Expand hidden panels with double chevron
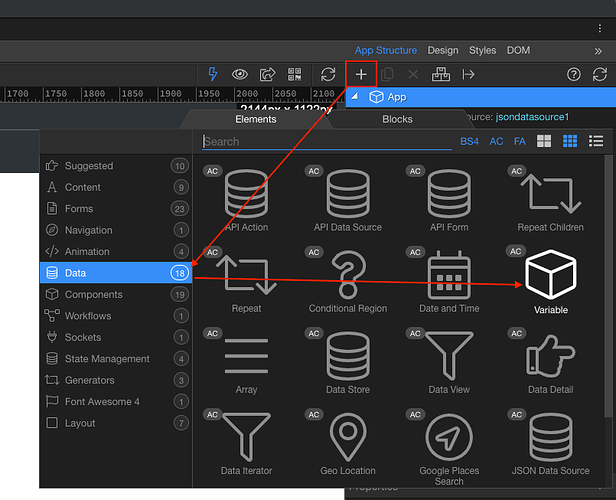The height and width of the screenshot is (500, 616). click(598, 51)
